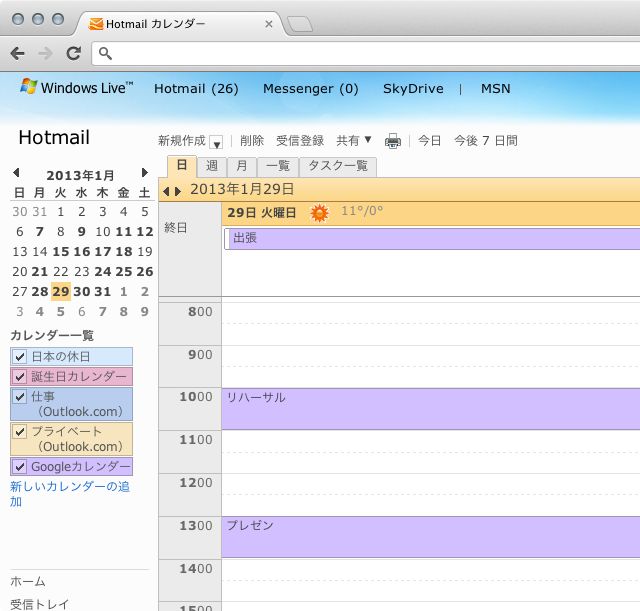Open the 出張 all-day event
Viewport: 640px width, 611px height.
[432, 238]
